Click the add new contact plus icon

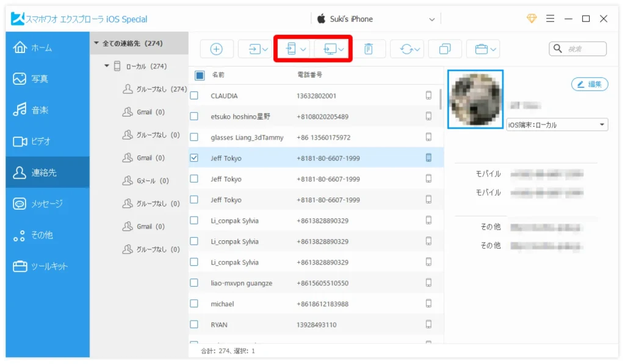click(x=216, y=49)
